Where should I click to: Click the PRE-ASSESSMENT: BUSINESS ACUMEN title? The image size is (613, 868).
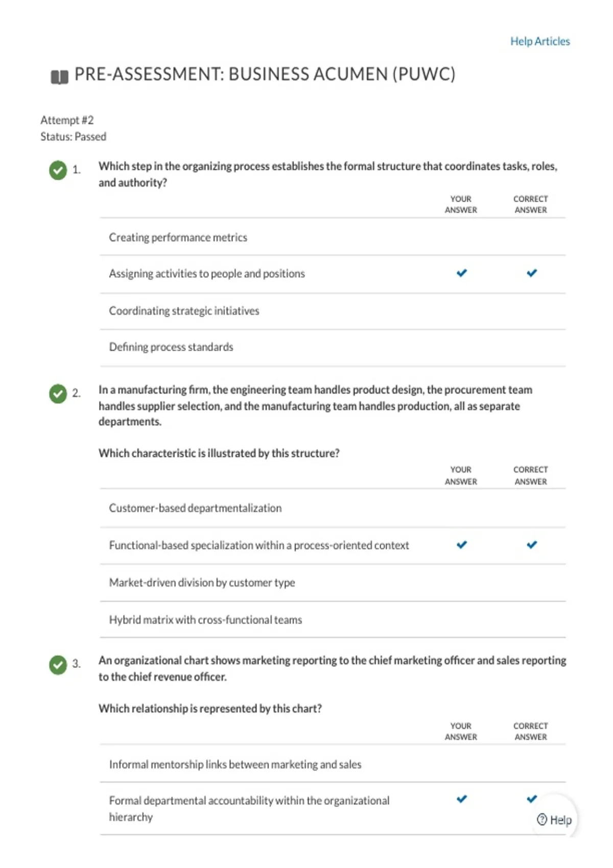[265, 75]
